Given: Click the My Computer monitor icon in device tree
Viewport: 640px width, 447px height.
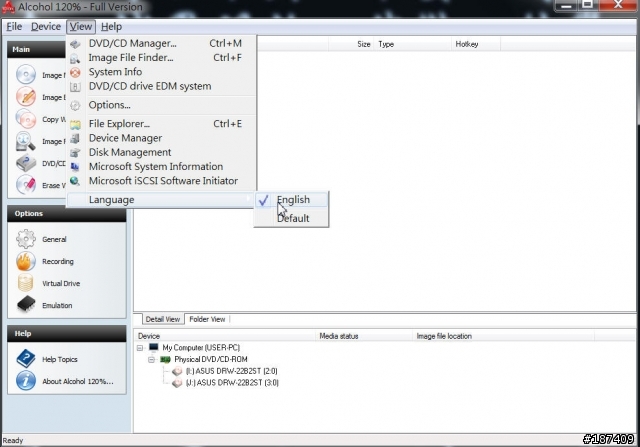Looking at the screenshot, I should tap(153, 347).
